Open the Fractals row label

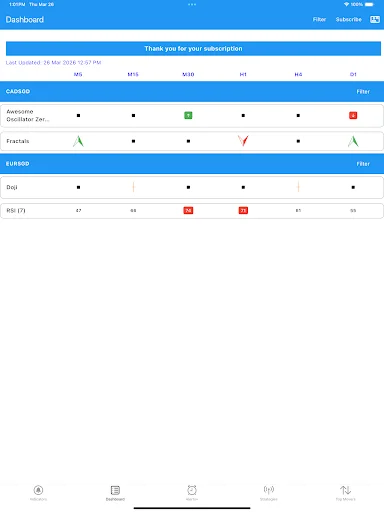pyautogui.click(x=18, y=141)
